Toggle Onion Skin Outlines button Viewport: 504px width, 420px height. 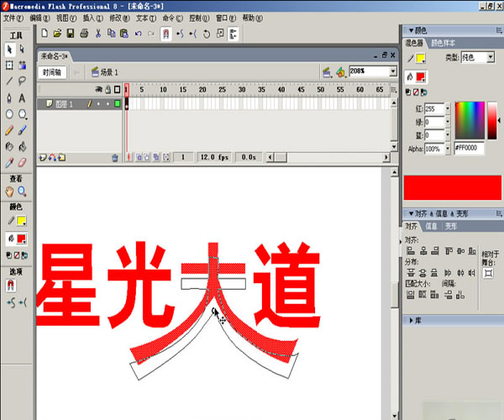point(148,157)
